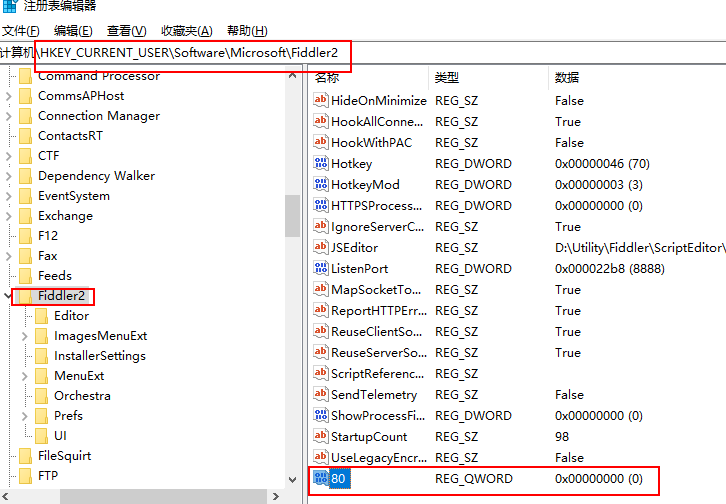This screenshot has width=726, height=504.
Task: Open the 查看(V) menu
Action: 126,31
